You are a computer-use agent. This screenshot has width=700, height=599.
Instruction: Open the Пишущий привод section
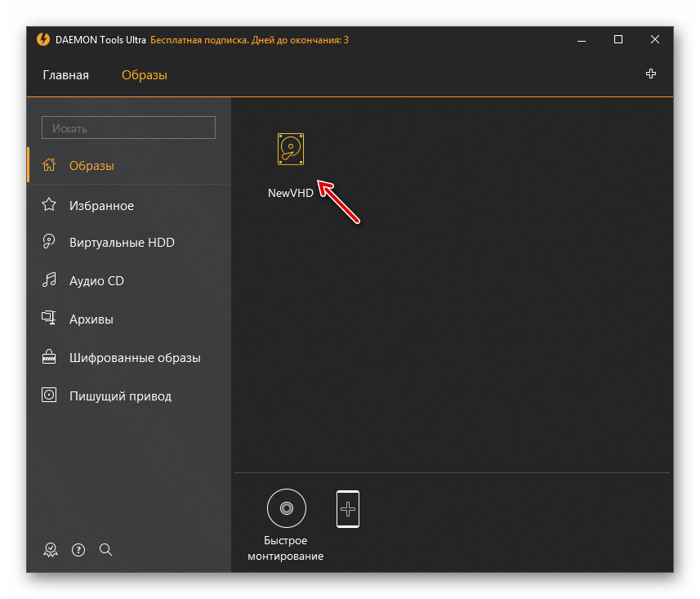point(120,396)
